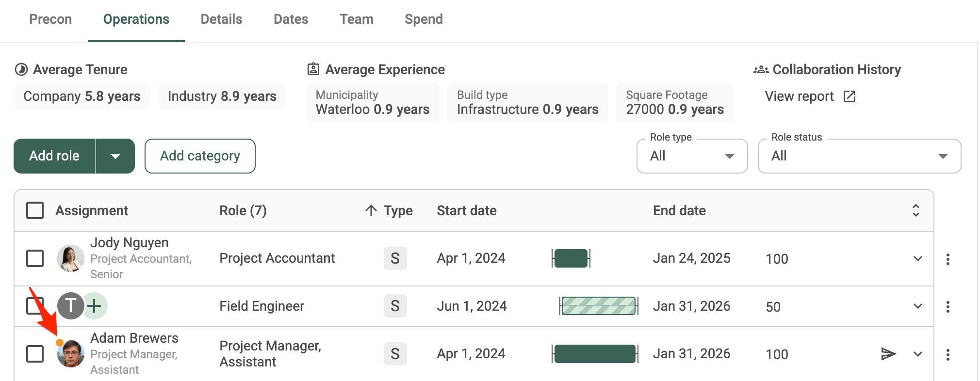This screenshot has height=381, width=980.
Task: Click the send icon in Adam Brewers row
Action: pos(888,354)
